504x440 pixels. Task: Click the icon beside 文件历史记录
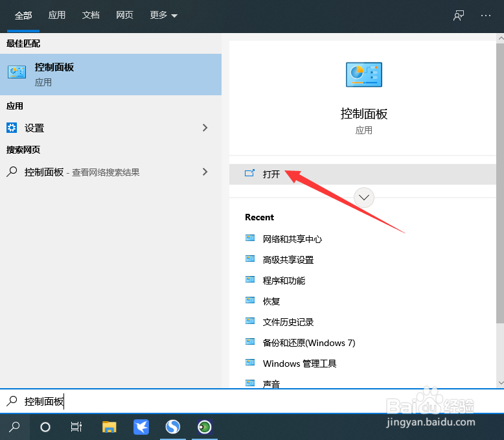[x=250, y=321]
